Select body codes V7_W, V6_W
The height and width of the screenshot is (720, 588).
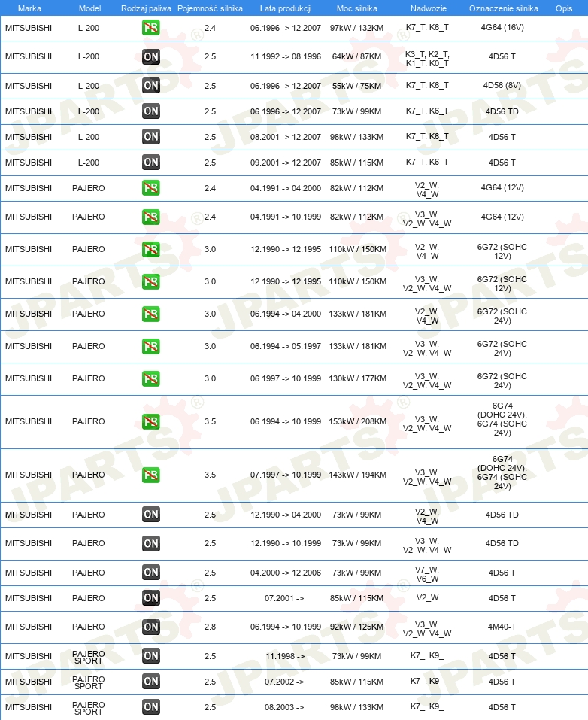click(x=427, y=574)
